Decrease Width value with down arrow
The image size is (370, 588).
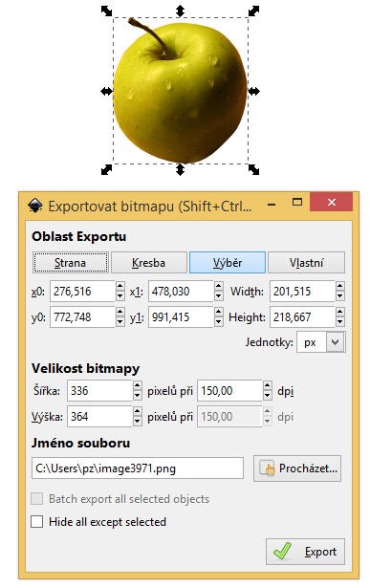(340, 295)
